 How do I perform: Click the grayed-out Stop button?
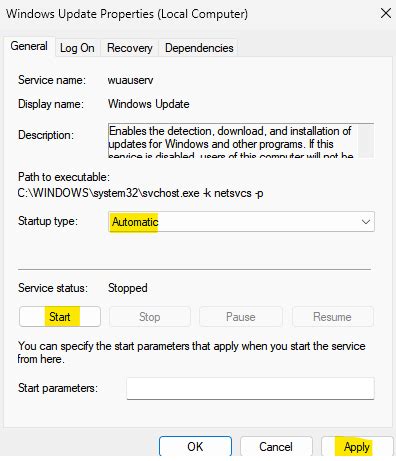point(150,316)
